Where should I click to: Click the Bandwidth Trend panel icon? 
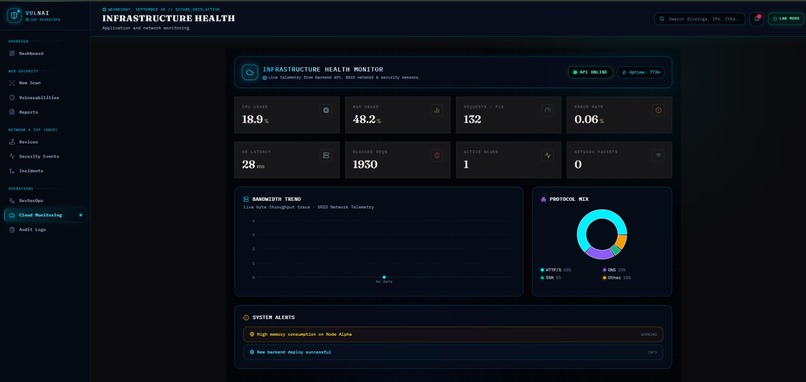[x=246, y=199]
